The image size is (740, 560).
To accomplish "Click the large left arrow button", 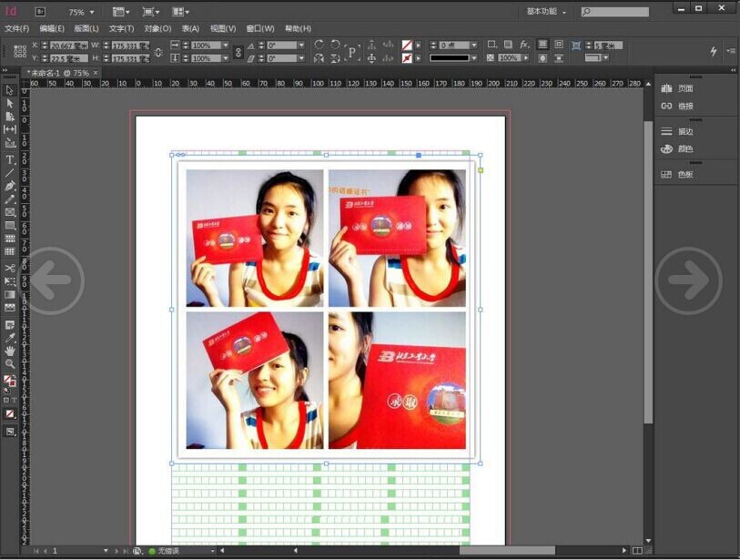I will click(52, 280).
